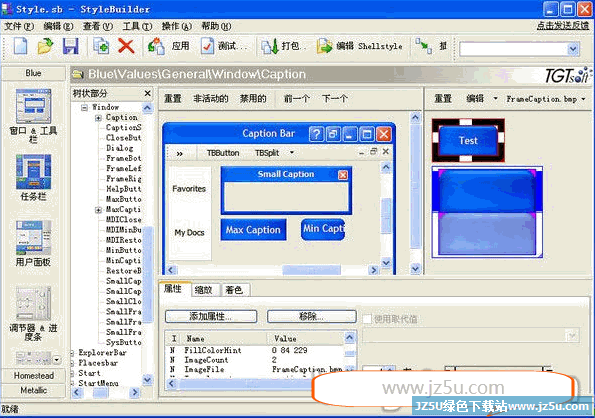The image size is (595, 418).
Task: Expand the ExplorerBar tree node
Action: (x=72, y=353)
